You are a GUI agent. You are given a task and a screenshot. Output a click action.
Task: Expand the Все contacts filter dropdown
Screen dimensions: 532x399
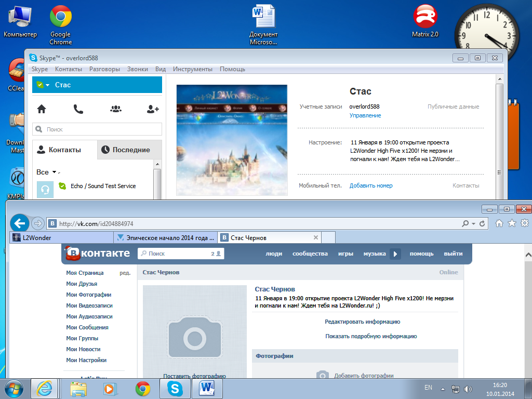click(x=54, y=172)
